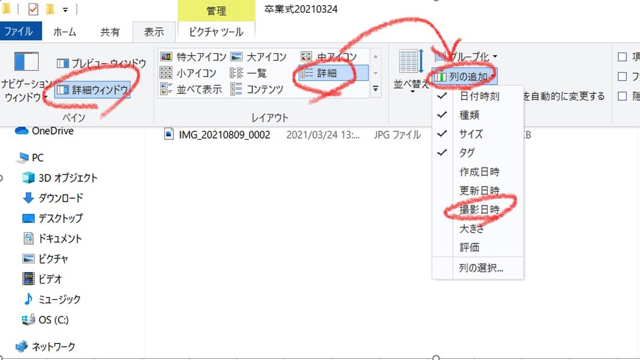Open ビデオ folder
640x360 pixels.
point(42,279)
